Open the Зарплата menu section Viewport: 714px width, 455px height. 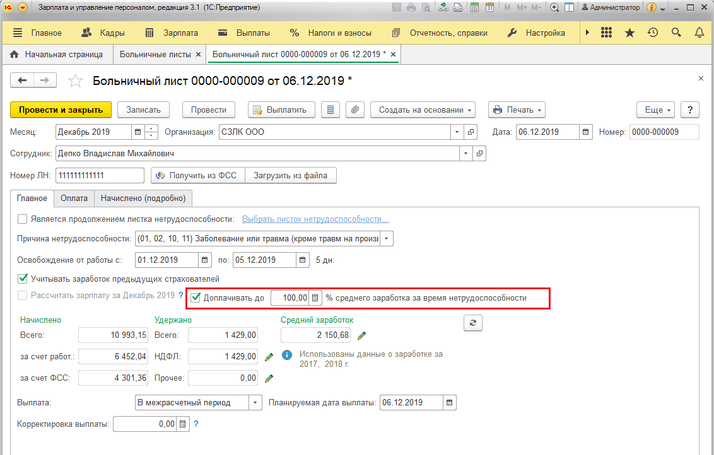[x=173, y=33]
